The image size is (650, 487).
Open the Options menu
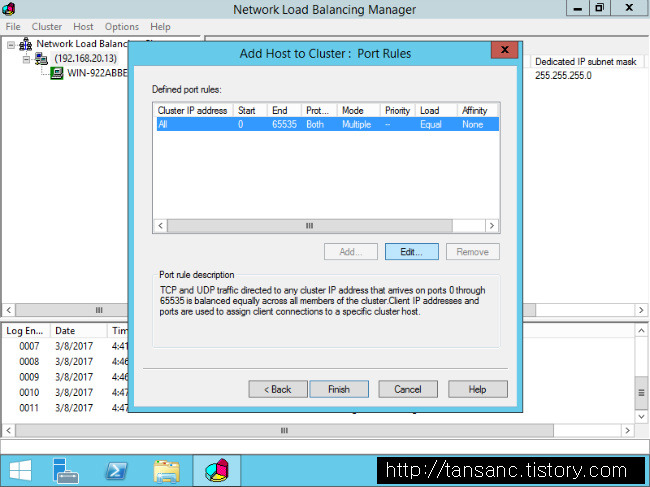pyautogui.click(x=121, y=27)
